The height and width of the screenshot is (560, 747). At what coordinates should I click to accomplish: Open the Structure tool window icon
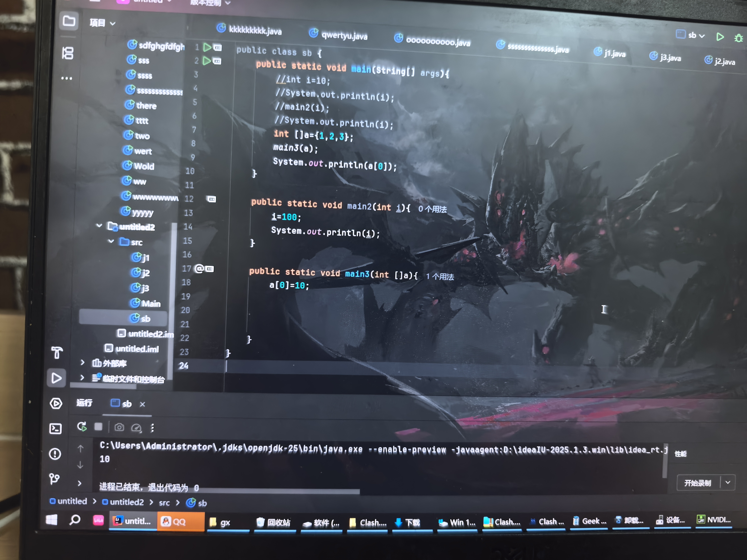(67, 53)
